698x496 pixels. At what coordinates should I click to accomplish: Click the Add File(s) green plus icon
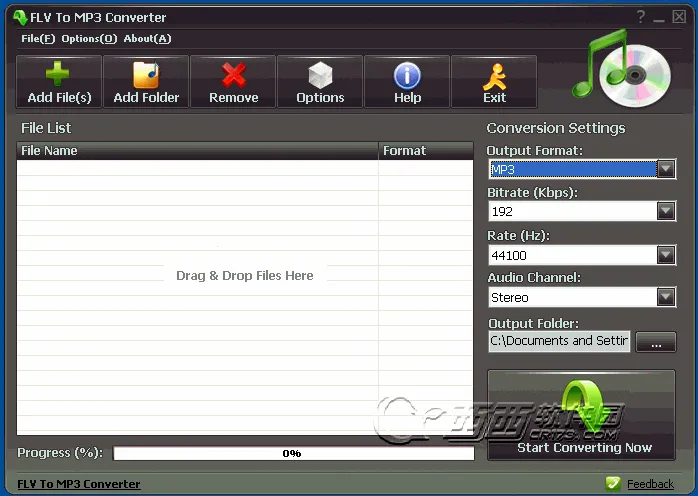(59, 76)
